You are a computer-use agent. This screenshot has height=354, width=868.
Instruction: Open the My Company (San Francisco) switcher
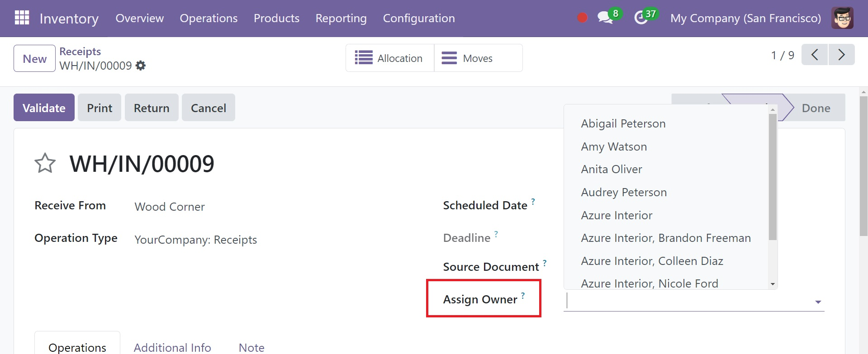pos(745,18)
